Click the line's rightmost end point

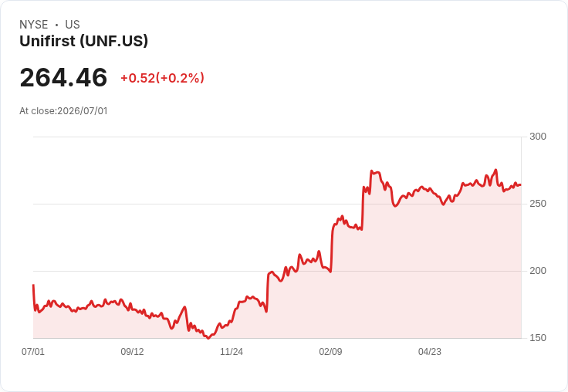click(521, 184)
